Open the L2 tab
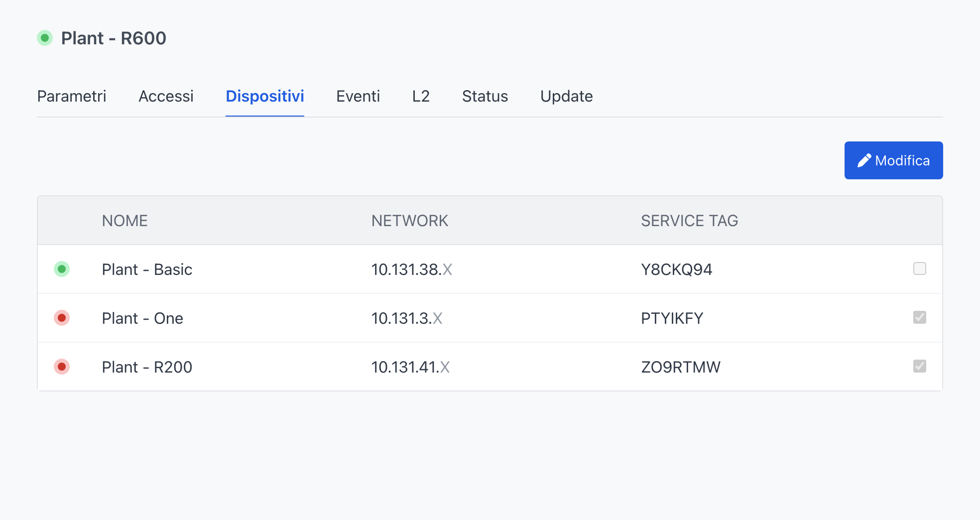This screenshot has width=980, height=520. click(421, 96)
